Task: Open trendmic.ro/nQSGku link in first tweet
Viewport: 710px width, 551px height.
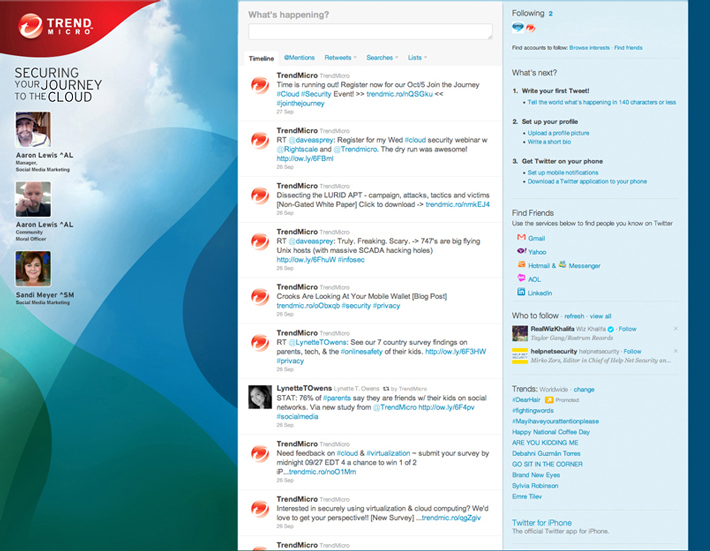Action: (x=399, y=94)
